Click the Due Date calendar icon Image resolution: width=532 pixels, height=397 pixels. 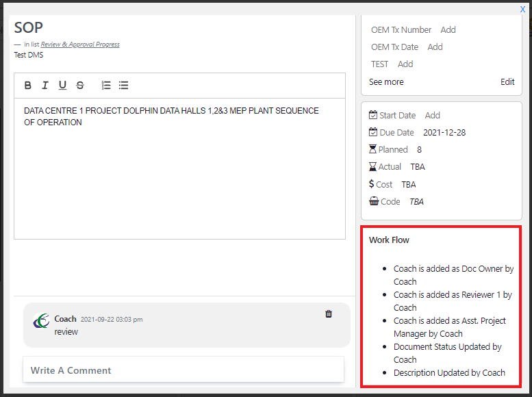(x=373, y=132)
